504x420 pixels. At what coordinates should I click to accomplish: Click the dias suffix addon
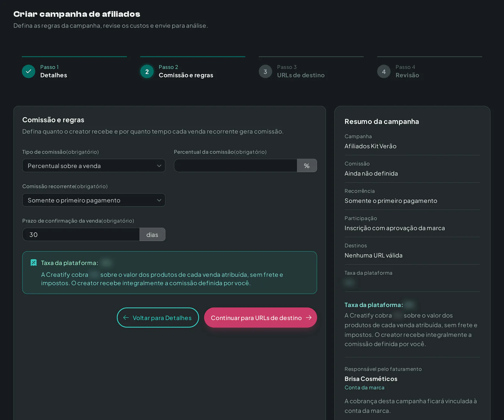(152, 234)
